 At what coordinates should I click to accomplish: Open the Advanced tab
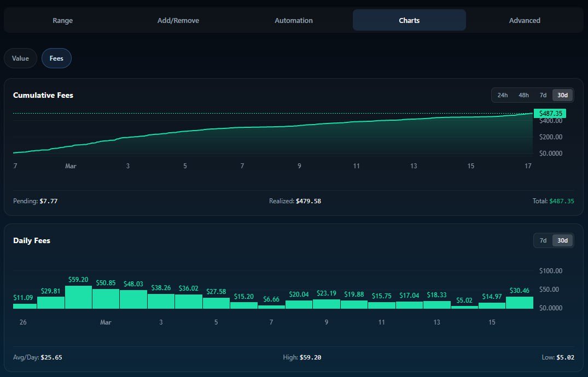tap(525, 20)
